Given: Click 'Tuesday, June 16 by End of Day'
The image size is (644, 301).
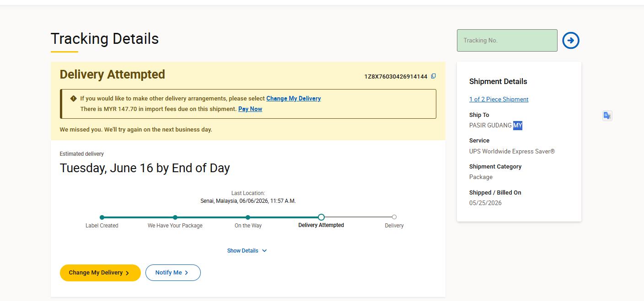Looking at the screenshot, I should tap(145, 168).
